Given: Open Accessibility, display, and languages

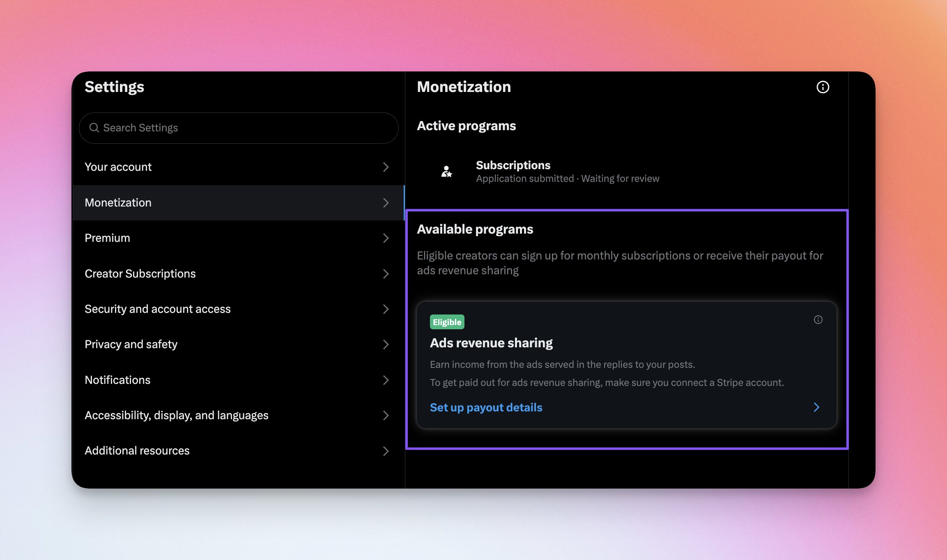Looking at the screenshot, I should [x=238, y=415].
